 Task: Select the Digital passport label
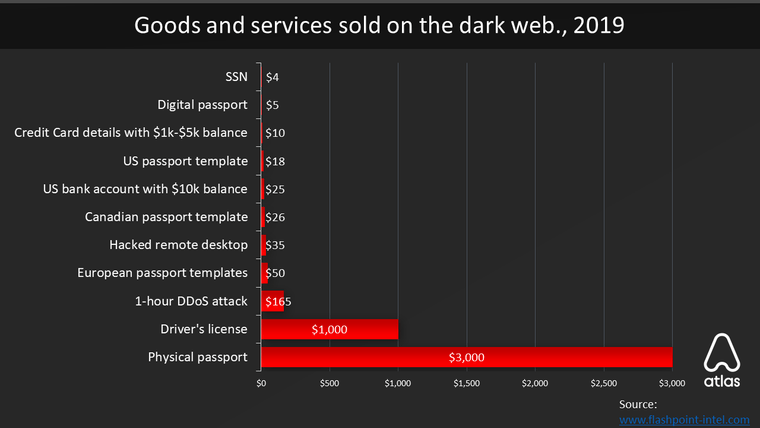pos(202,105)
